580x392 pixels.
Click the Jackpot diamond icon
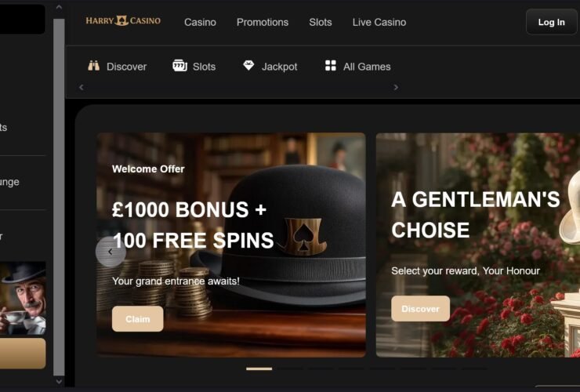pyautogui.click(x=248, y=66)
